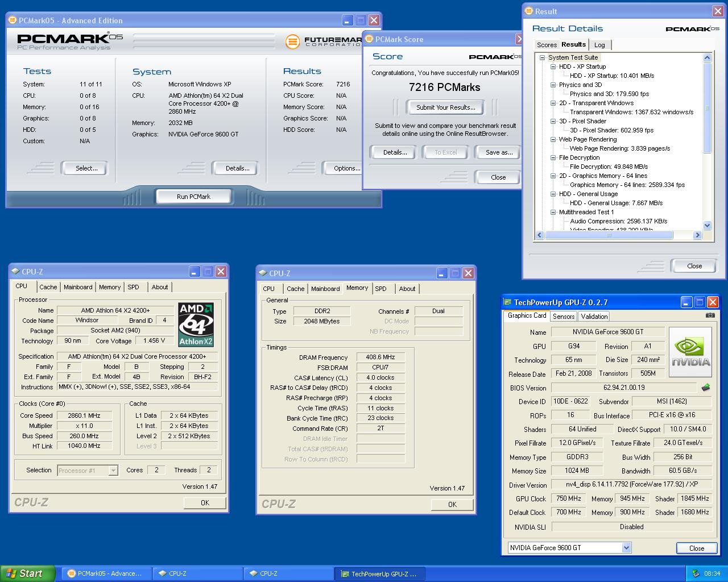
Task: Open the Log tab in Result window
Action: [x=599, y=45]
